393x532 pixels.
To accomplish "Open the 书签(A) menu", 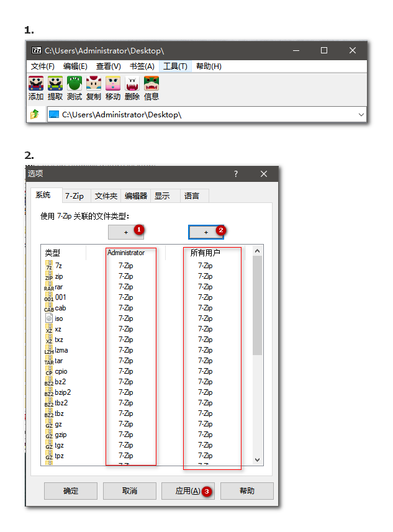I will tap(142, 66).
